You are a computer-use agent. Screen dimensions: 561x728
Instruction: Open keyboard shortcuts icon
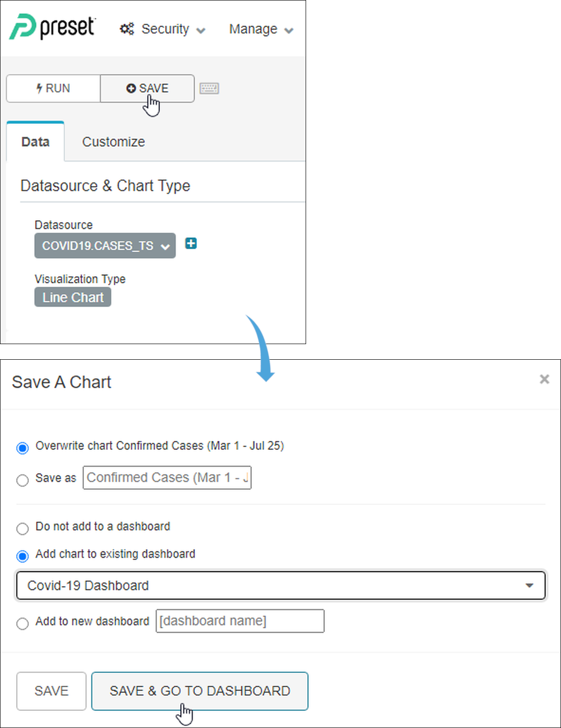click(209, 88)
